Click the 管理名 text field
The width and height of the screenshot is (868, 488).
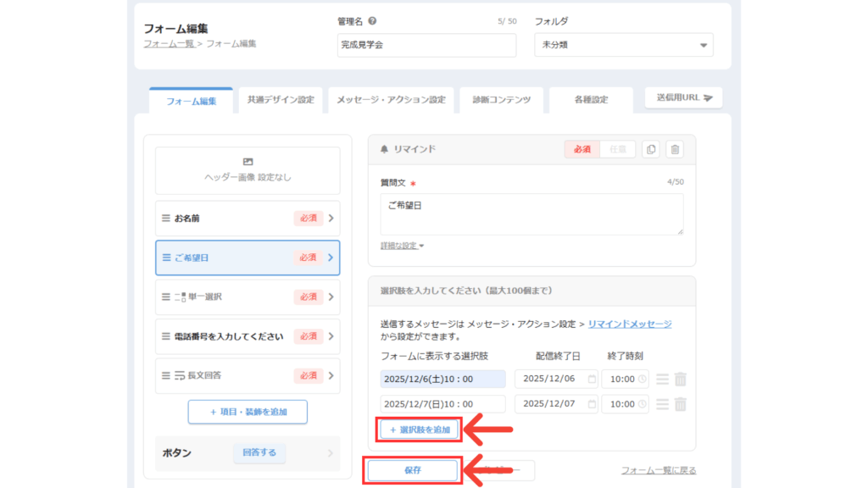click(426, 45)
